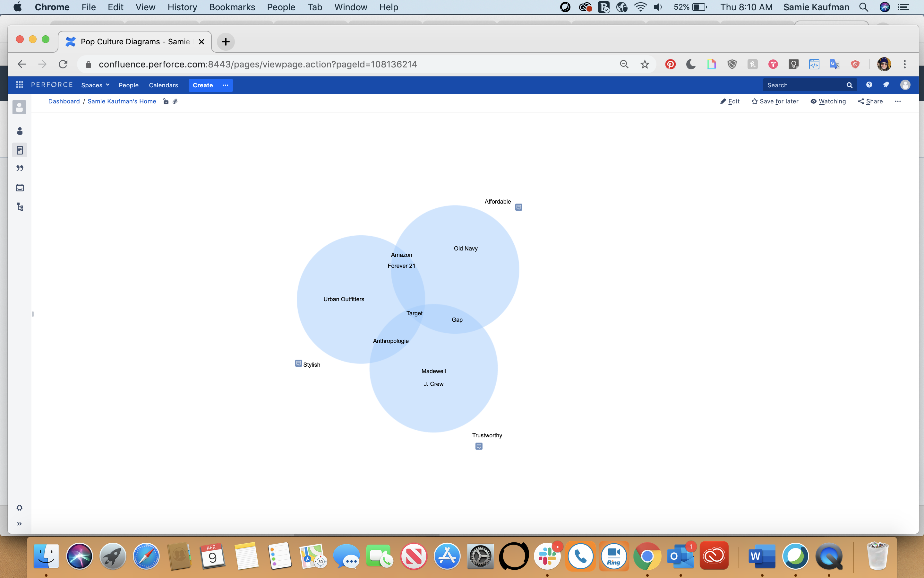924x578 pixels.
Task: Open the View menu in menu bar
Action: 145,7
